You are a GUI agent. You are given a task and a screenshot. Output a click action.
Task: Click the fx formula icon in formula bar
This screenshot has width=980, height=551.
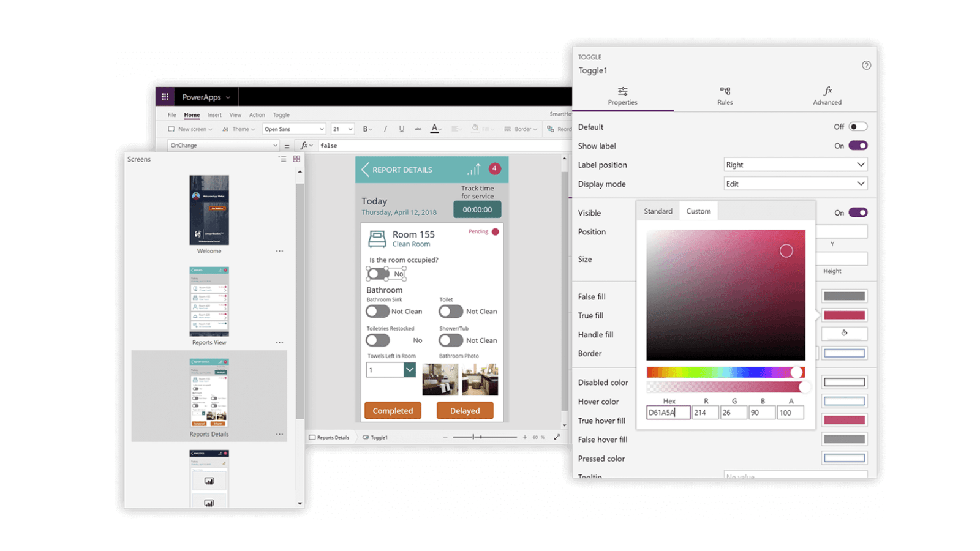[304, 146]
